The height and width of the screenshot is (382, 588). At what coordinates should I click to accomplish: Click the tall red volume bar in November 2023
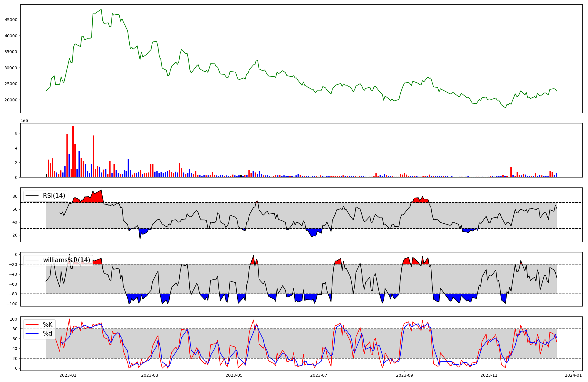pos(511,172)
